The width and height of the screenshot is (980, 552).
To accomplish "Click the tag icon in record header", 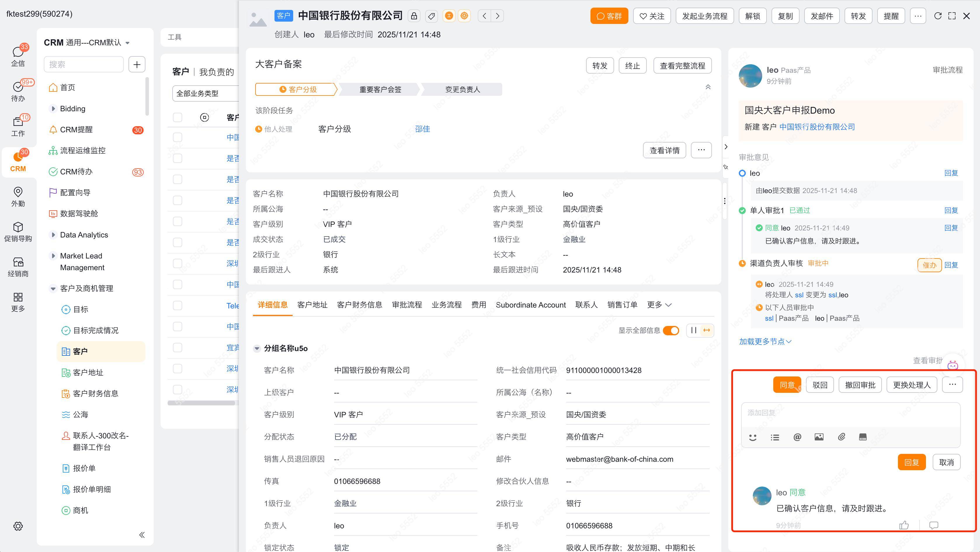I will (431, 16).
